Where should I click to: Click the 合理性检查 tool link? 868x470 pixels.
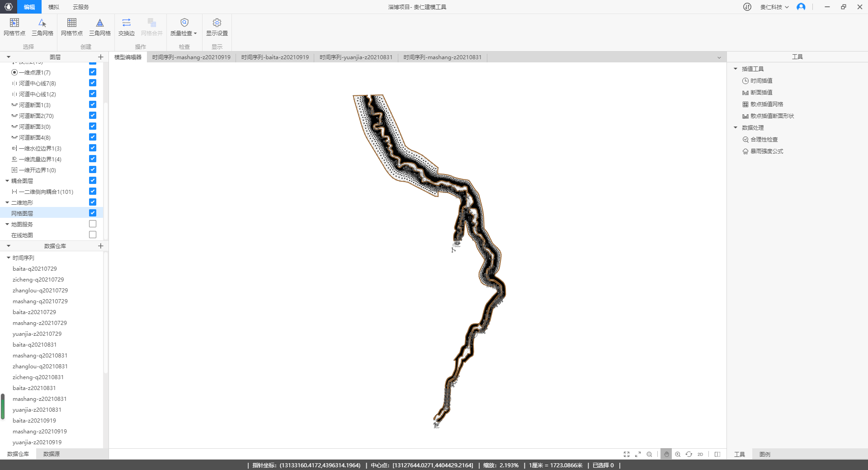[764, 139]
